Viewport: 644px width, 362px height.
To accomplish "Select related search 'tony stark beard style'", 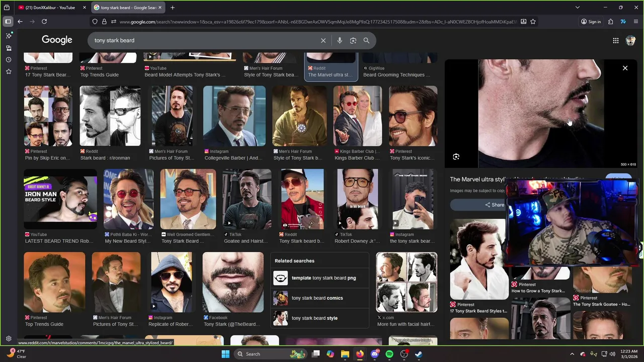I will coord(319,318).
